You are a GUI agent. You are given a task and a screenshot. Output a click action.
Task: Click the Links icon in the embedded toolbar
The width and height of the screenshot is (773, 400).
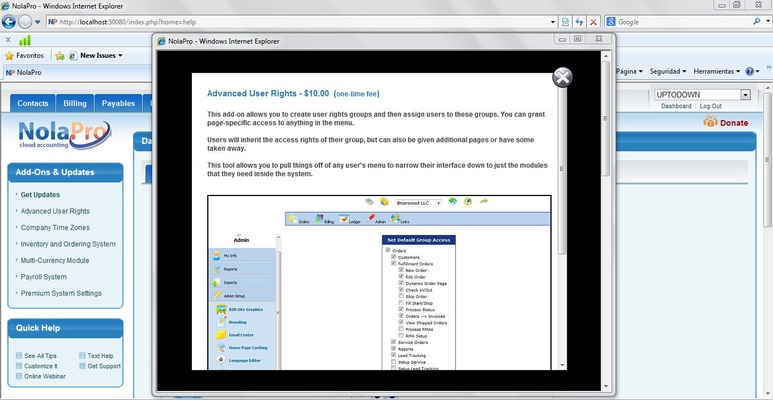[395, 218]
